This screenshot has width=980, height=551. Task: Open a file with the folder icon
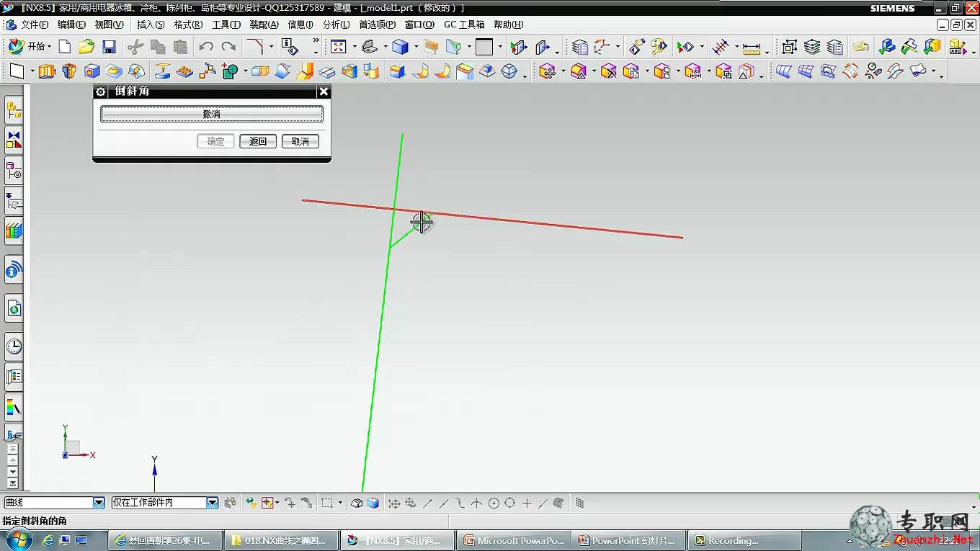pyautogui.click(x=86, y=47)
